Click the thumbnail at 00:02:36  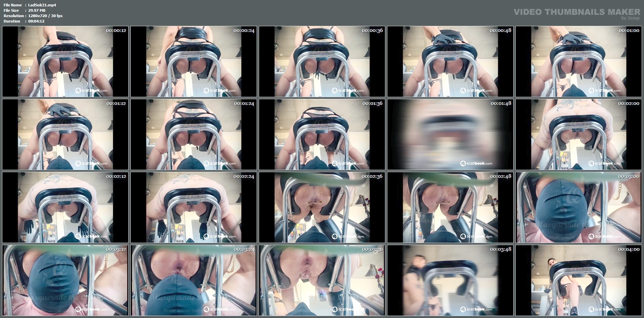[322, 207]
